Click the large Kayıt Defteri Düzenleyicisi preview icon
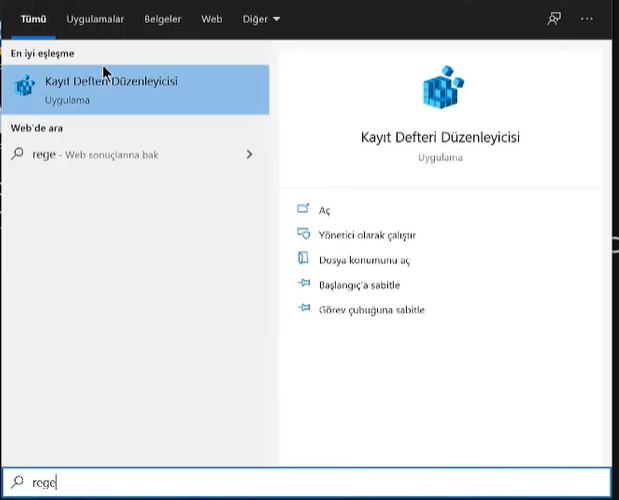Screen dimensions: 619x500 [440, 89]
